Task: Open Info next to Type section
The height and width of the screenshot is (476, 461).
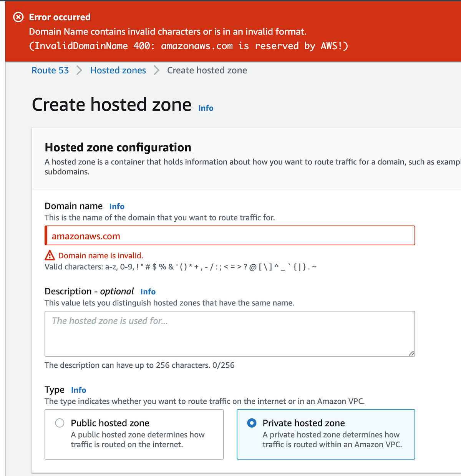Action: coord(78,390)
